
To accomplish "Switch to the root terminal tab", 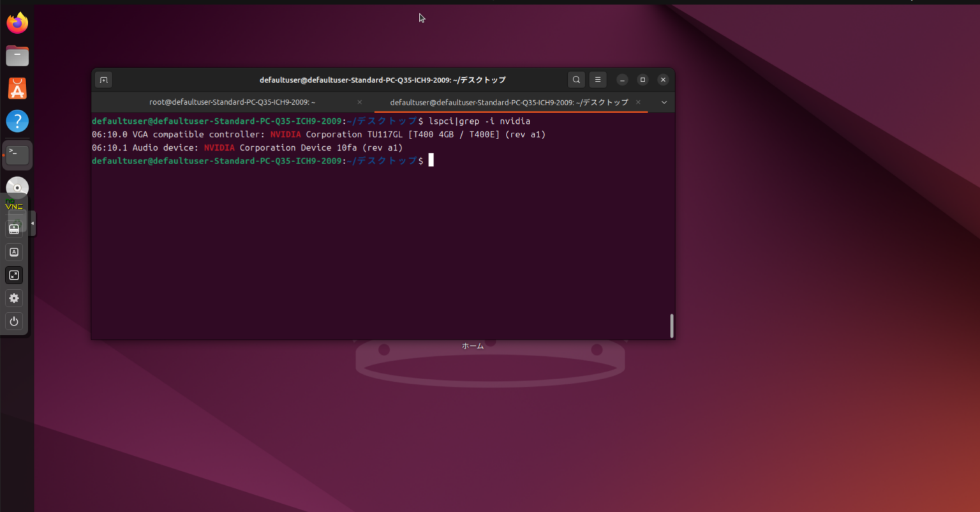I will point(233,102).
